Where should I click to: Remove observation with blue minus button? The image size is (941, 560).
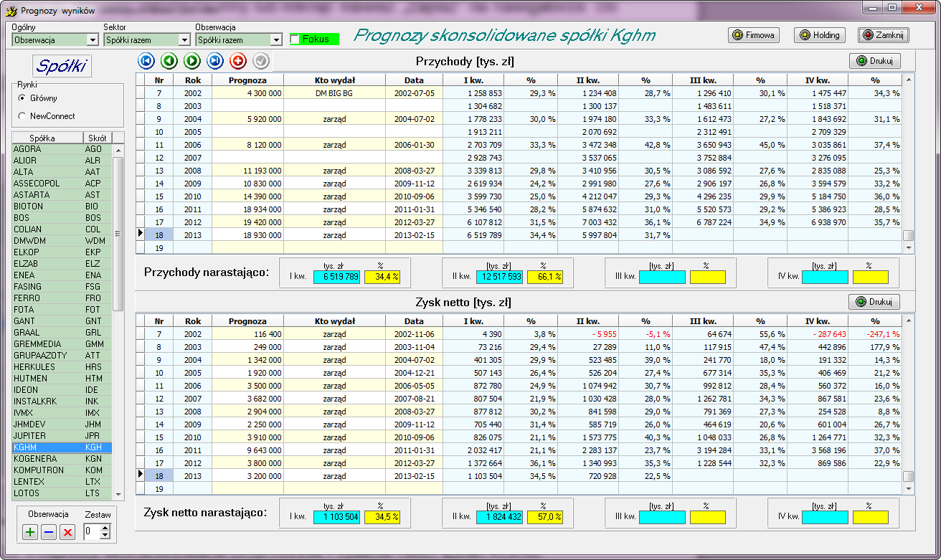tap(49, 531)
